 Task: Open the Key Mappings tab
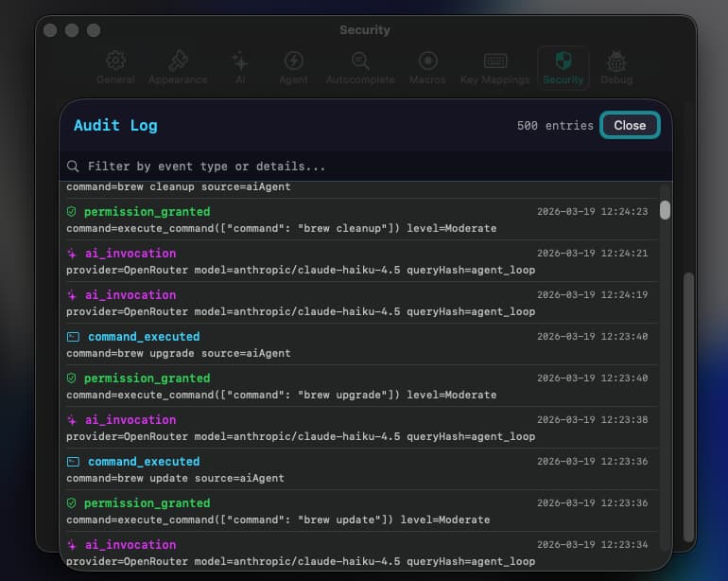[x=494, y=68]
